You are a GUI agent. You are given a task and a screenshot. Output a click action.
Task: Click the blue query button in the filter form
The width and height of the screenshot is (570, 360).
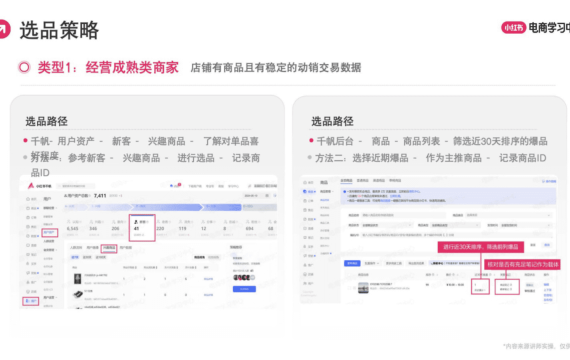tap(547, 245)
